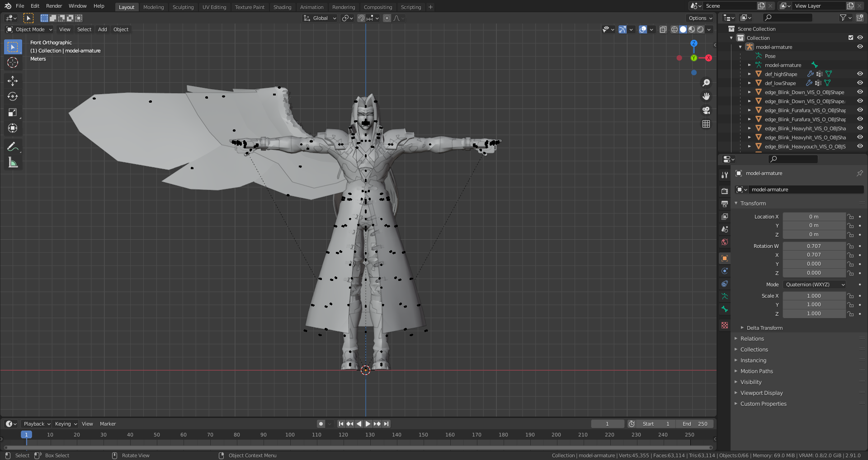This screenshot has width=868, height=460.
Task: Open the viewport Add menu
Action: 103,29
